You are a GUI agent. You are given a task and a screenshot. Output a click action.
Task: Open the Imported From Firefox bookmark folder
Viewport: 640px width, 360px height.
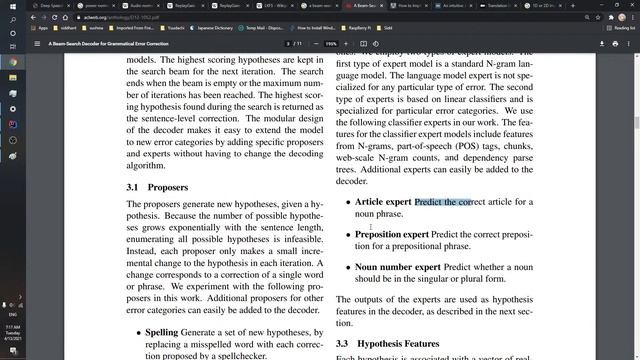(x=132, y=28)
